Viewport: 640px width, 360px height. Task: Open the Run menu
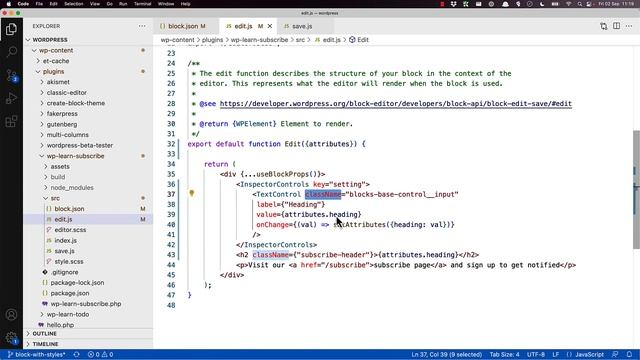[123, 4]
